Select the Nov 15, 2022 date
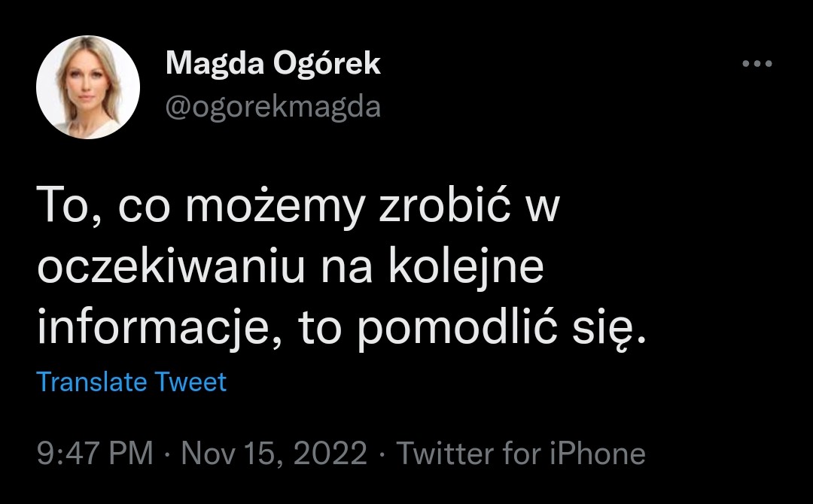Screen dimensions: 813x504 274,454
